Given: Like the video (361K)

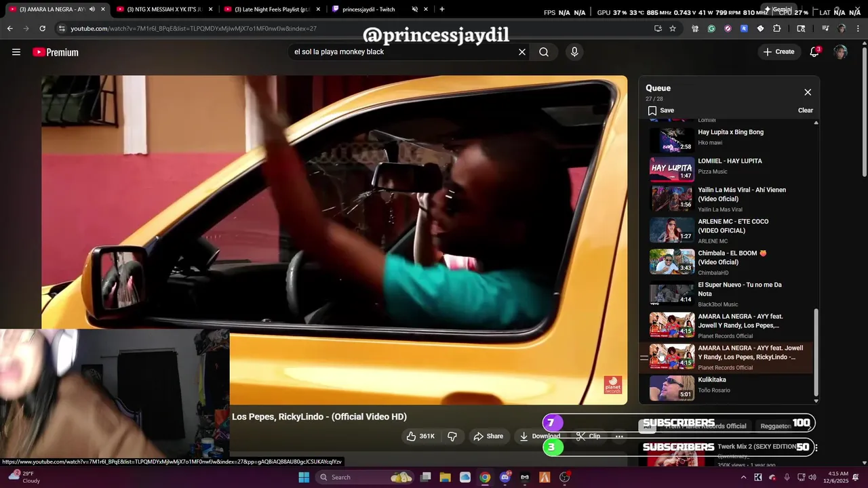Looking at the screenshot, I should (x=420, y=436).
